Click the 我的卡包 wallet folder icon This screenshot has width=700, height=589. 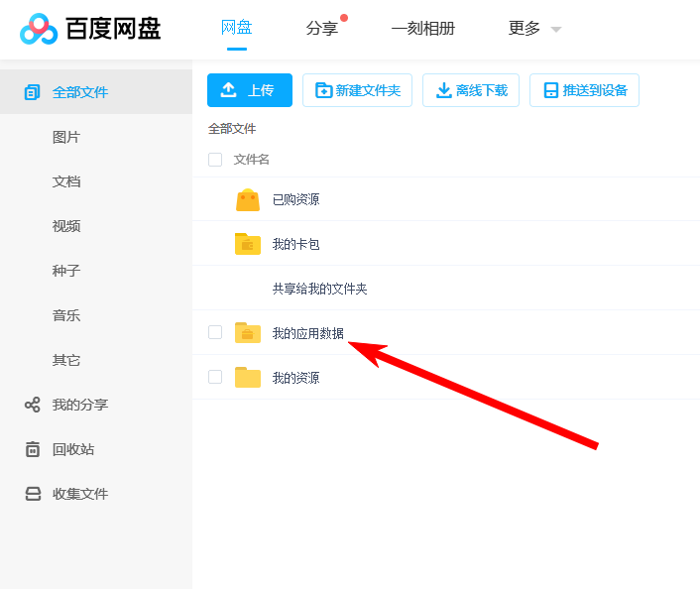coord(248,244)
